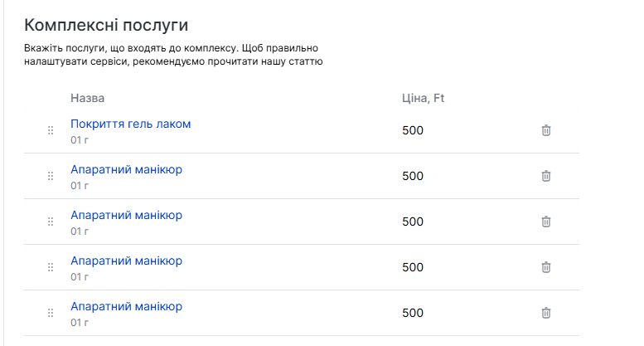
Task: Click drag handle of the second service row
Action: tap(51, 176)
